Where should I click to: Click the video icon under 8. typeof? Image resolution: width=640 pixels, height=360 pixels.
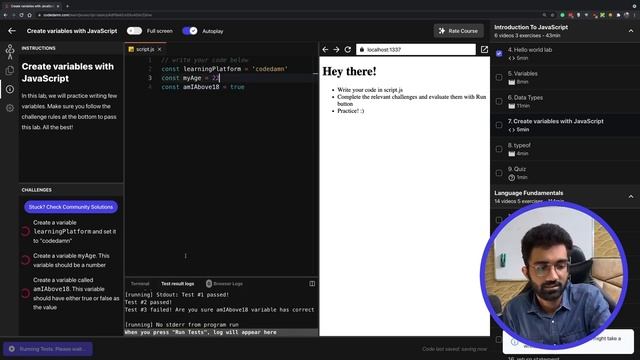pos(511,154)
